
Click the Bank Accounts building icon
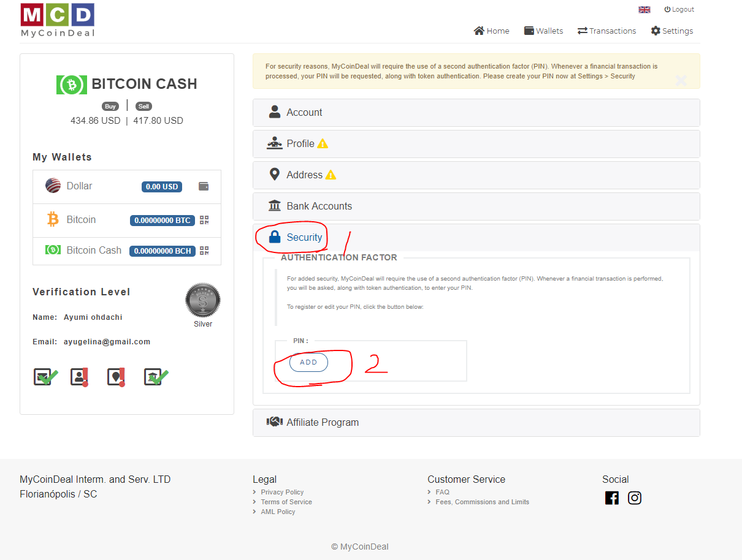tap(275, 206)
